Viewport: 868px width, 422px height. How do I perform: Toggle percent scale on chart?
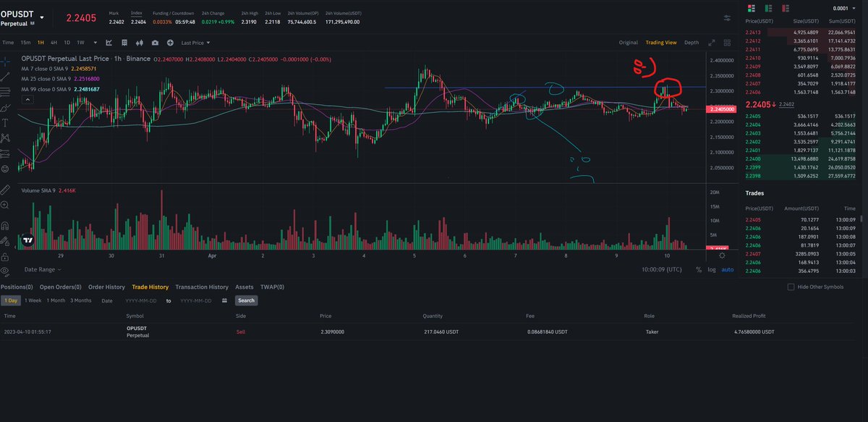click(x=699, y=269)
